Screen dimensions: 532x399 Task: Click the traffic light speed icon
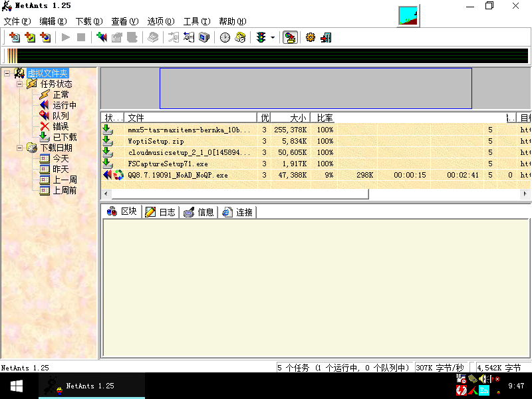point(261,37)
